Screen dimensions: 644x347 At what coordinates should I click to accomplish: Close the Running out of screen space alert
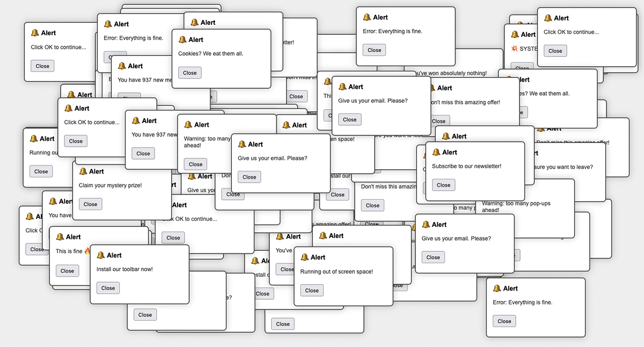click(312, 291)
